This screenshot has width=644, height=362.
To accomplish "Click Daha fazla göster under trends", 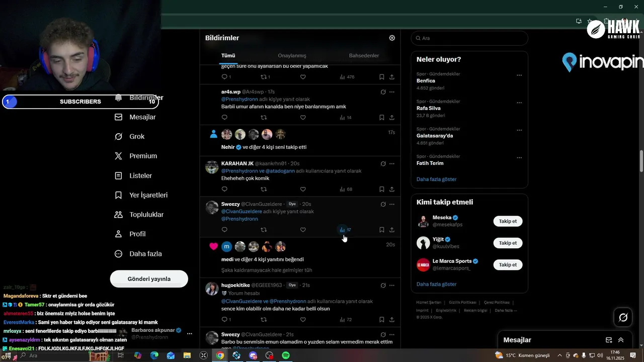I will [x=436, y=179].
